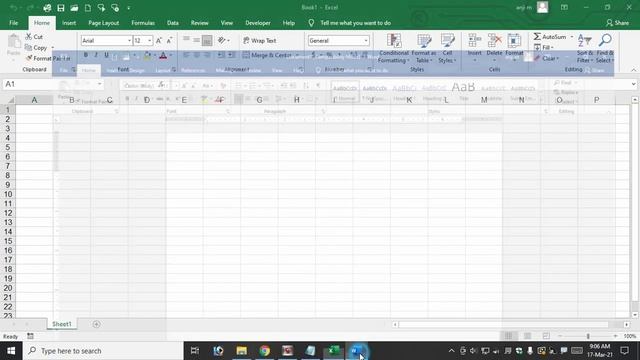Image resolution: width=640 pixels, height=360 pixels.
Task: Customize Quick Access Toolbar dropdown
Action: click(129, 8)
